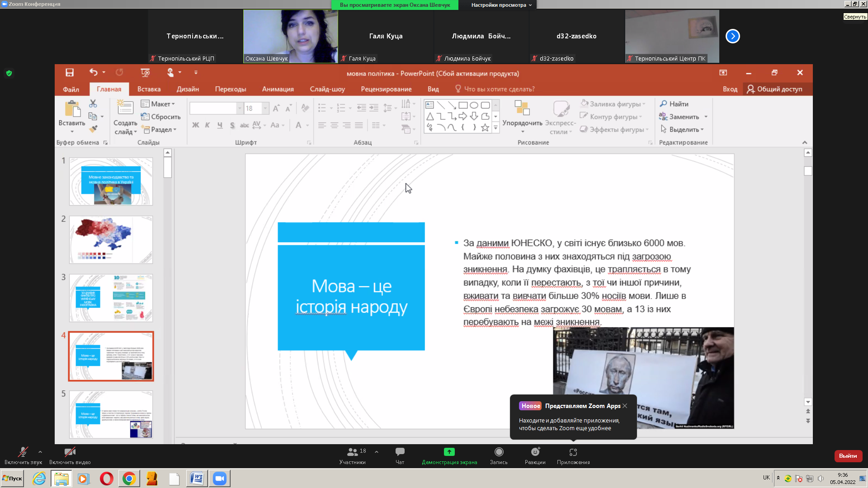
Task: Click the Paste clipboard icon
Action: click(x=72, y=109)
